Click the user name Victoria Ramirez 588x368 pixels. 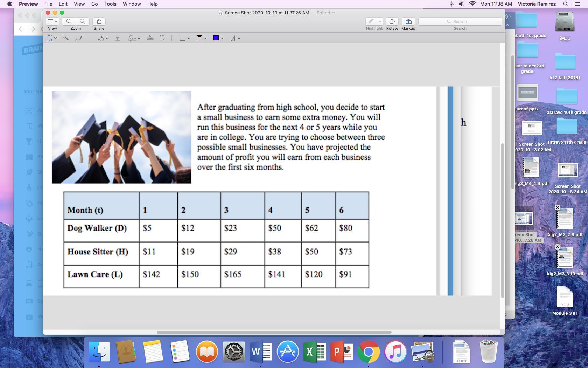coord(537,4)
